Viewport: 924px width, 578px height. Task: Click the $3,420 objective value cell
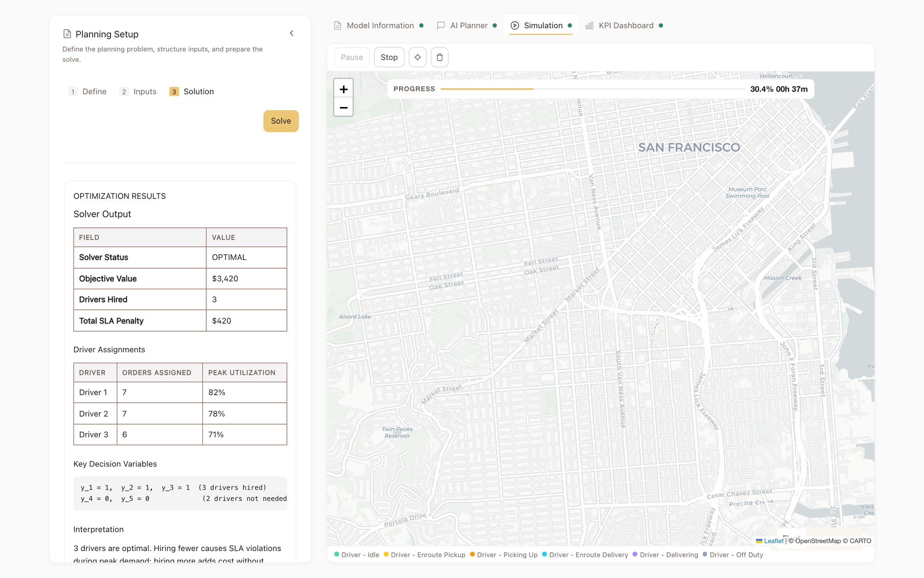tap(247, 279)
